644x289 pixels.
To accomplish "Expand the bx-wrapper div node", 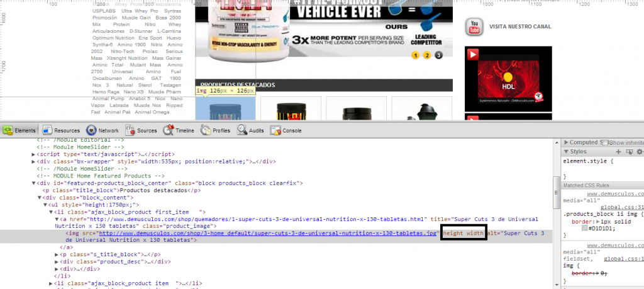I will tap(34, 162).
